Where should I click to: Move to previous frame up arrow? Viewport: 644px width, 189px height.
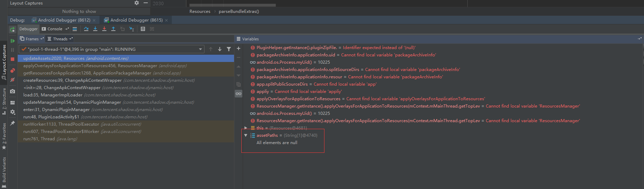pos(211,49)
